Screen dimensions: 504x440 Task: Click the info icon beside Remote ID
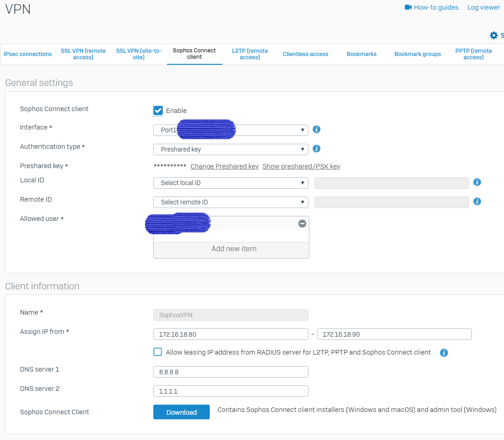pyautogui.click(x=477, y=201)
